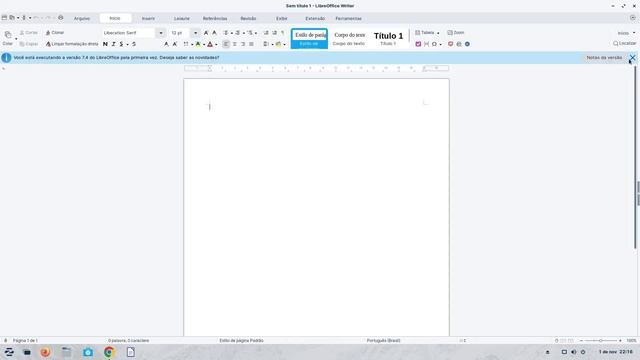
Task: Click the line spacing icon
Action: coord(266,44)
